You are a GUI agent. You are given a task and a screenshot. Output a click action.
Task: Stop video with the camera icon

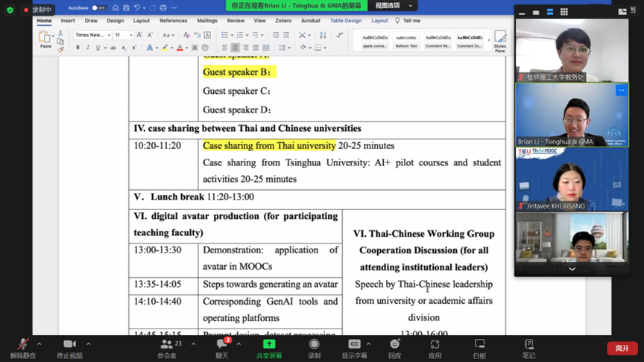[69, 344]
